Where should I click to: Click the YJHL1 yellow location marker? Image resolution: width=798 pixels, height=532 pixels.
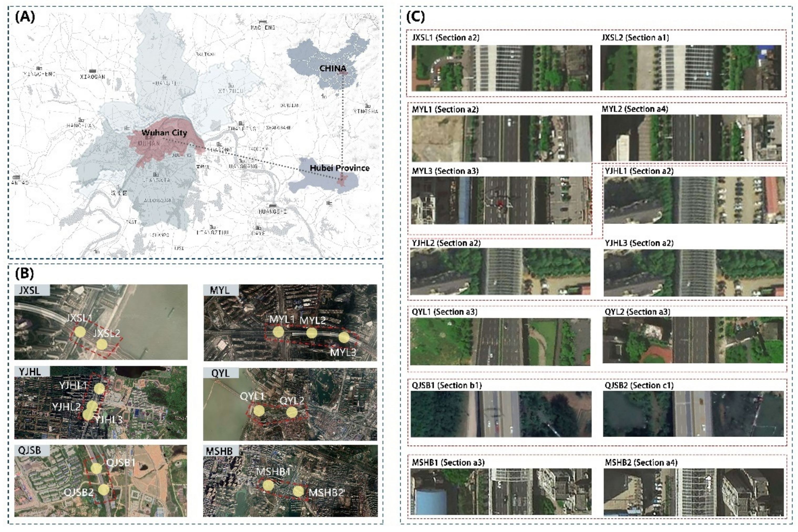[x=99, y=389]
